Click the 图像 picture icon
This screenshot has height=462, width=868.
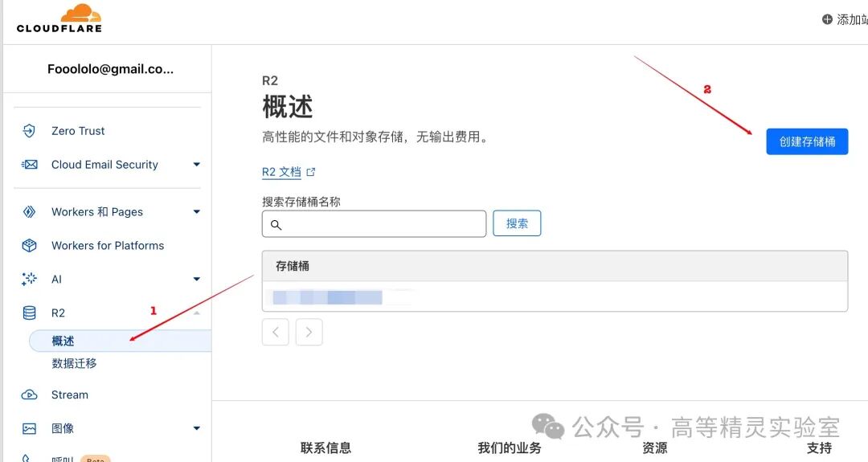(x=29, y=428)
